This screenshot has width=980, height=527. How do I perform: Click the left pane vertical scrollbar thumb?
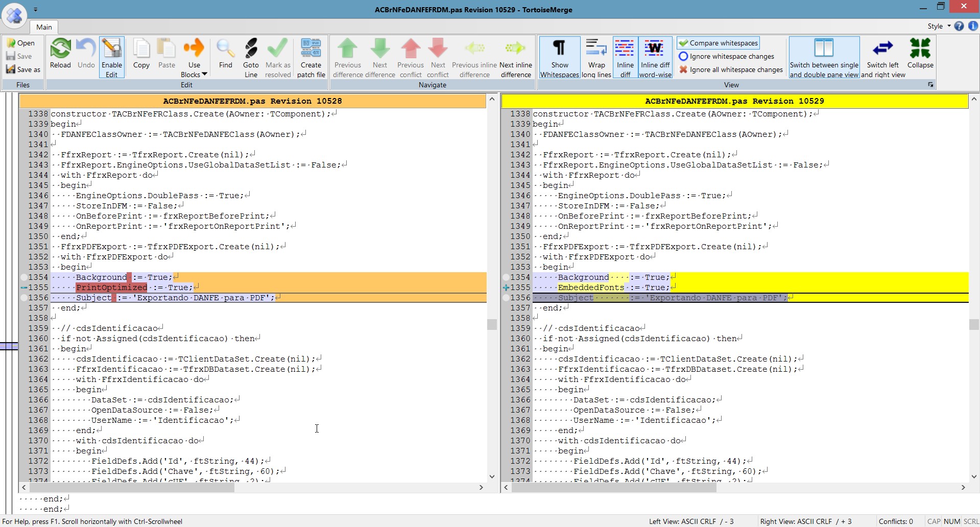pos(492,324)
